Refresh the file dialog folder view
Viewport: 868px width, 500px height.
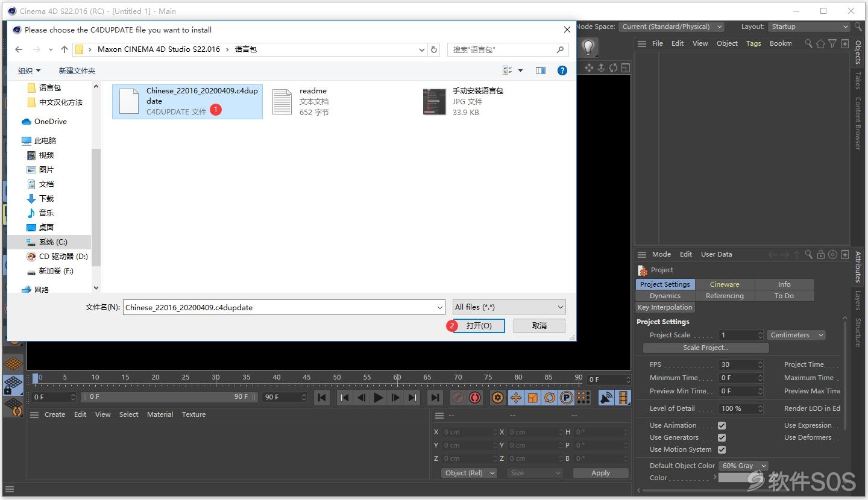(x=434, y=49)
